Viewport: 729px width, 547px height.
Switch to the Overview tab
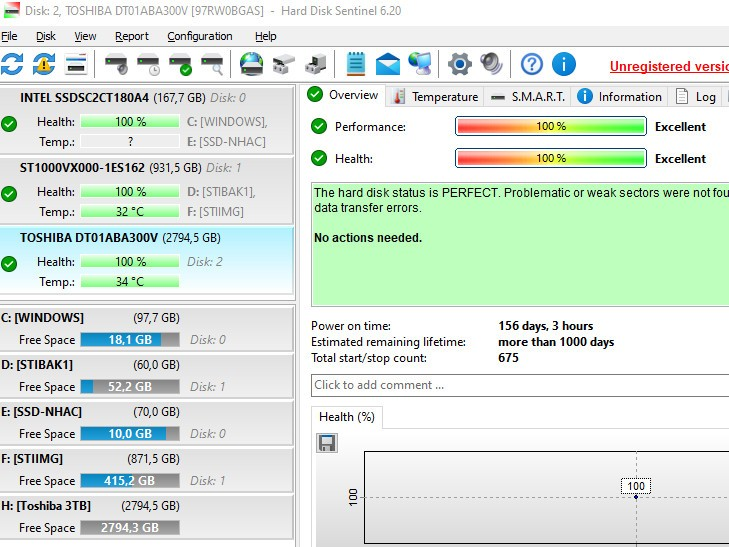[343, 95]
